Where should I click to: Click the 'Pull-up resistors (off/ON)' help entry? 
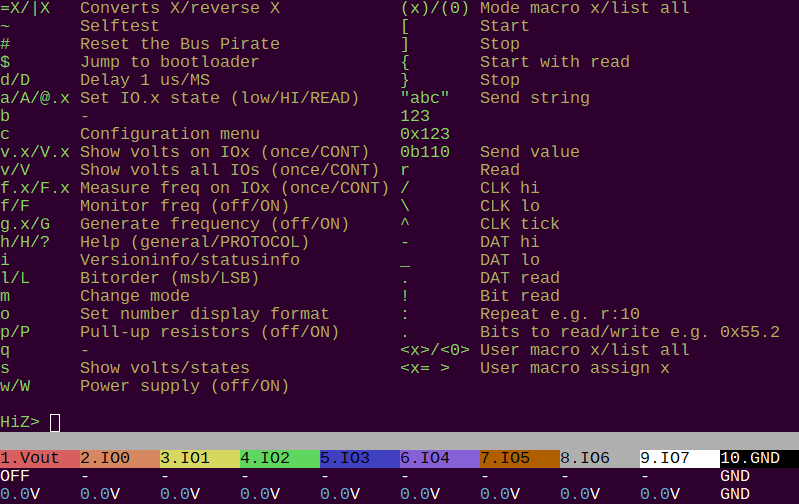(209, 332)
